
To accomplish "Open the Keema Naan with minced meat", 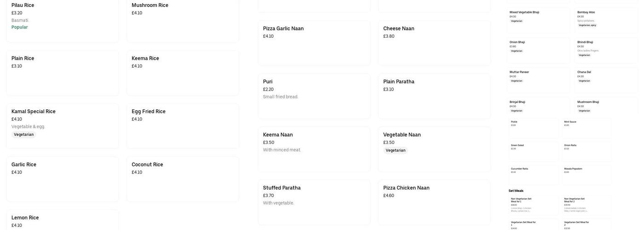I will coord(314,149).
